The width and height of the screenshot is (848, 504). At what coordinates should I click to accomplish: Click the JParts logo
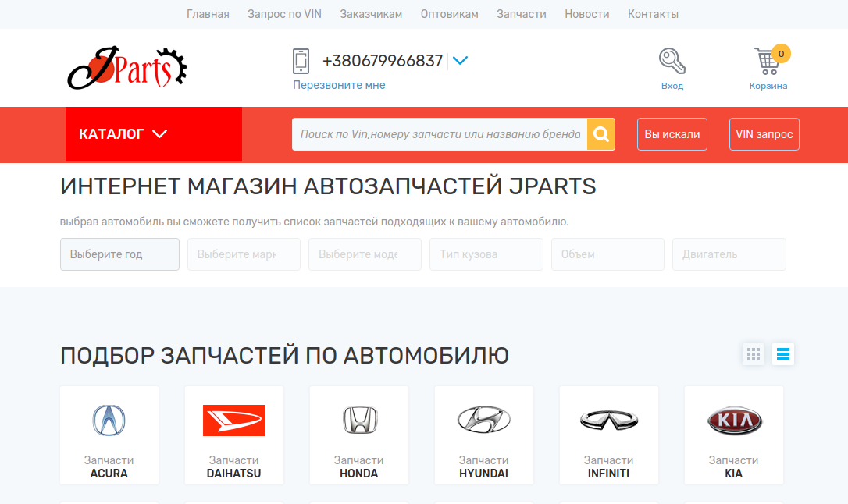[x=126, y=67]
